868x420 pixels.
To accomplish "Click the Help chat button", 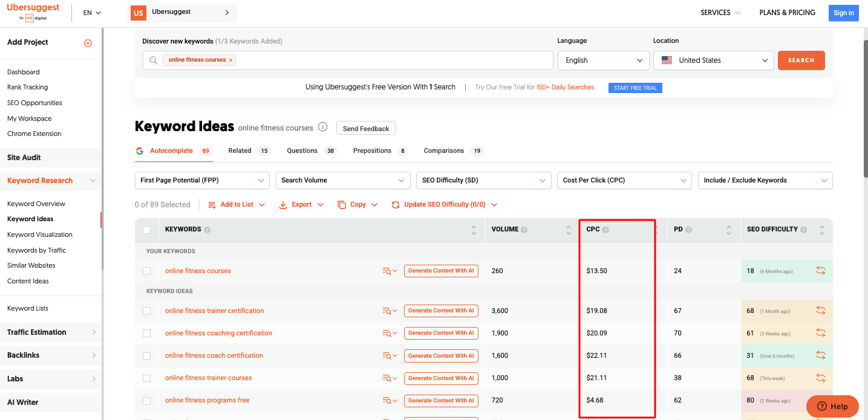I will click(832, 406).
